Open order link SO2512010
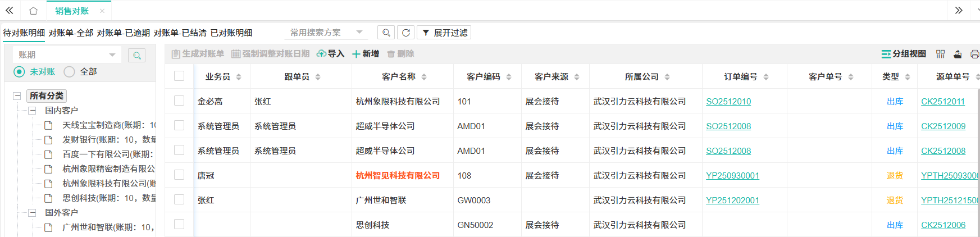The width and height of the screenshot is (980, 237). tap(728, 102)
